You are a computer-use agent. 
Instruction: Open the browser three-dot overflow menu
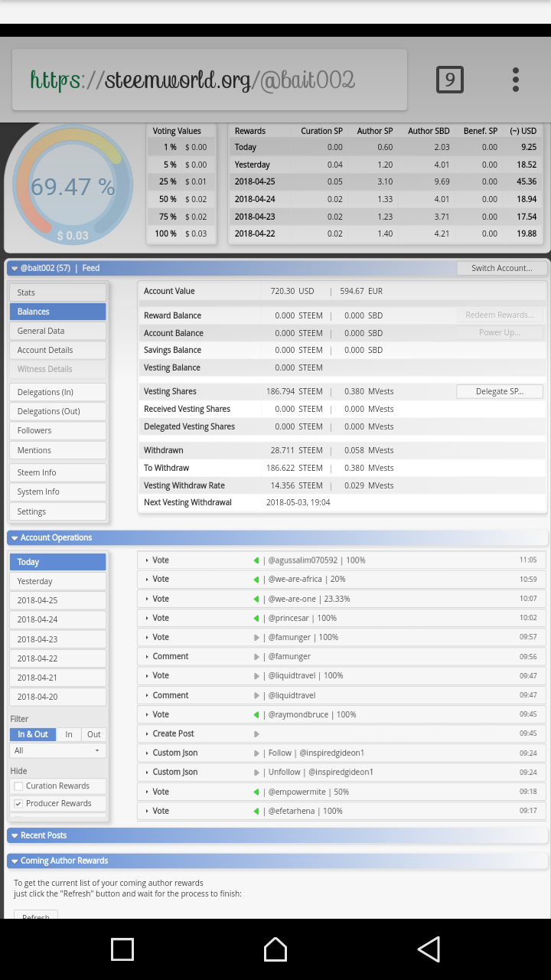516,80
